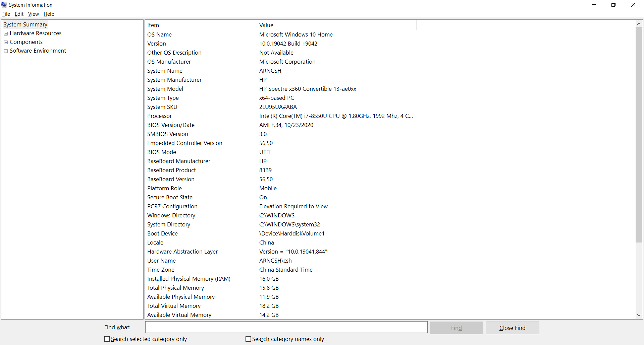The height and width of the screenshot is (345, 644).
Task: Click the Close Find button
Action: click(513, 328)
